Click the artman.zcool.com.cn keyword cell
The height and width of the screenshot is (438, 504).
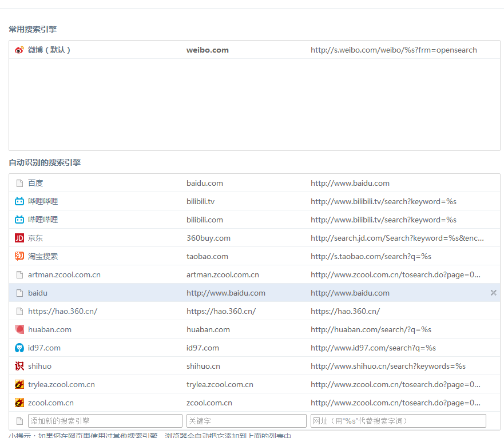point(223,275)
